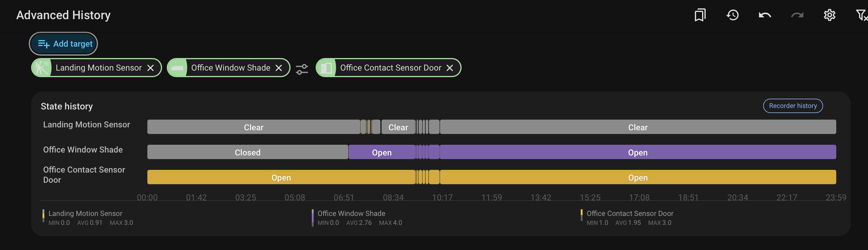Click the Add target button
This screenshot has height=250, width=868.
63,44
